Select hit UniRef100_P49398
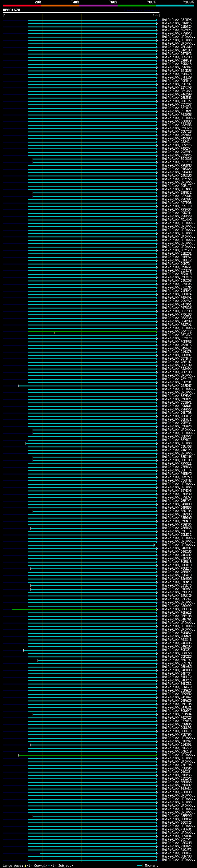Screen dimensions: 197x868 point(177,138)
